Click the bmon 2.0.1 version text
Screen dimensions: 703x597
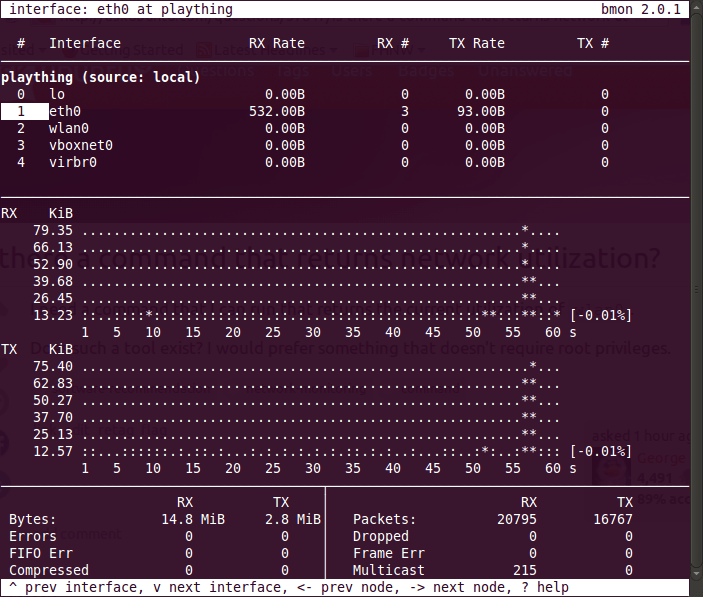coord(655,9)
